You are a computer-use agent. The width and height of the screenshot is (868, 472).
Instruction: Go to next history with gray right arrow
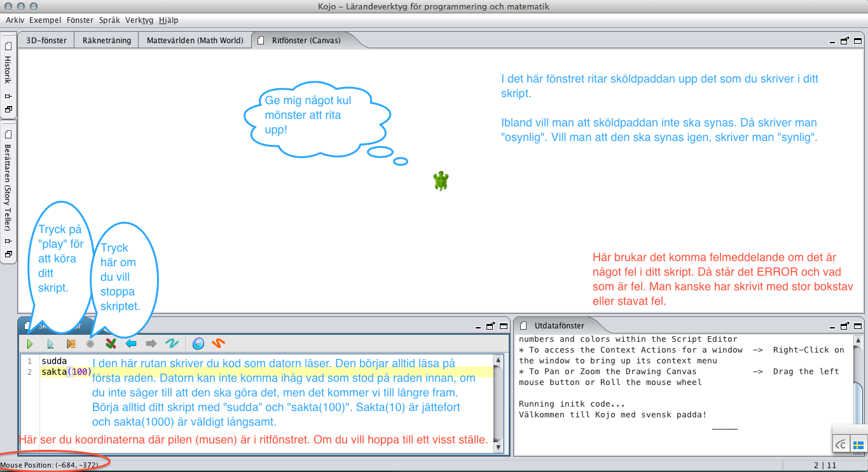pos(151,344)
